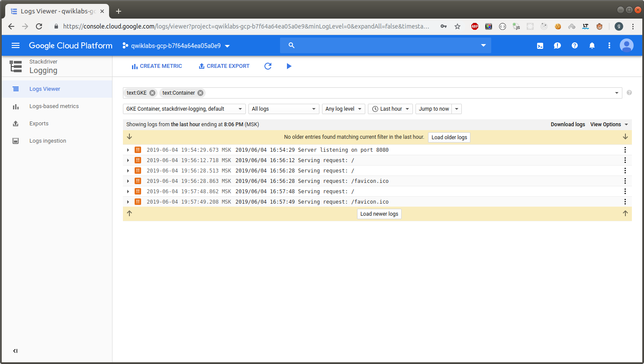The width and height of the screenshot is (644, 364).
Task: Click Download logs link
Action: point(568,125)
